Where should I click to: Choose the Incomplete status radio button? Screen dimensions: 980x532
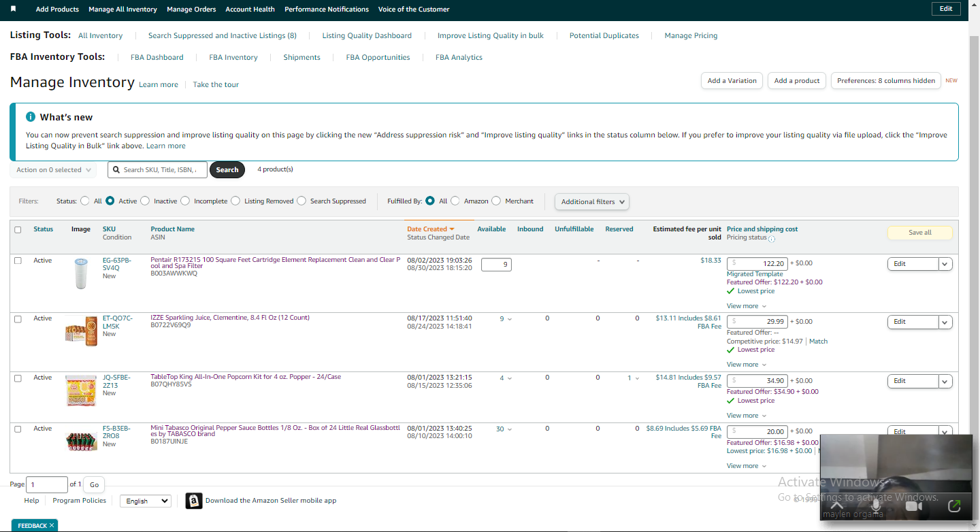tap(185, 201)
